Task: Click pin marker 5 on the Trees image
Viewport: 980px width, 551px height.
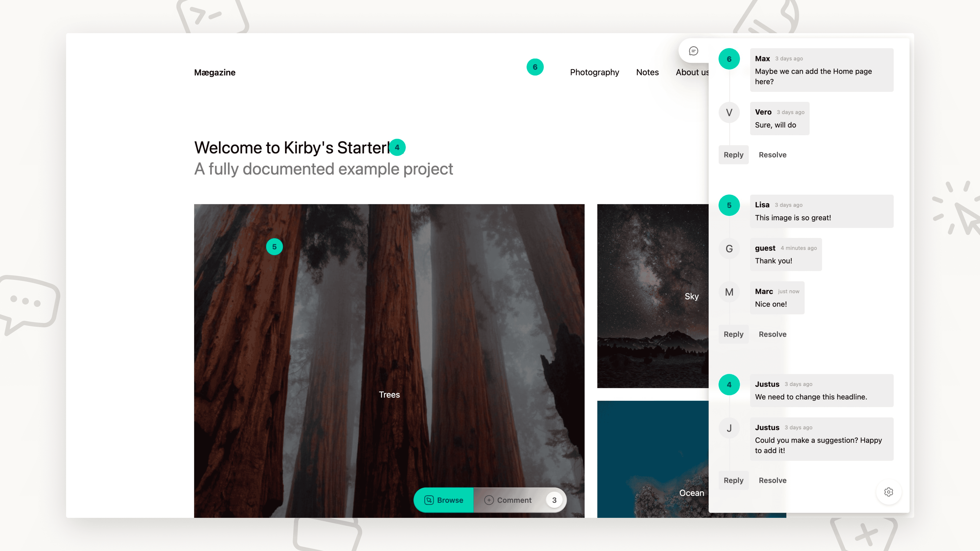Action: coord(274,247)
